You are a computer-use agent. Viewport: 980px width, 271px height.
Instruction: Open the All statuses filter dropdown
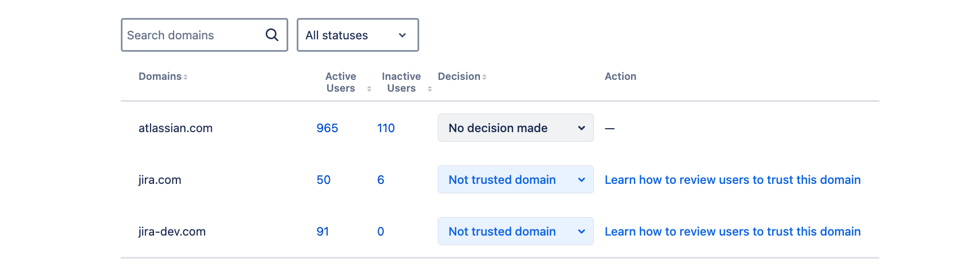coord(357,35)
